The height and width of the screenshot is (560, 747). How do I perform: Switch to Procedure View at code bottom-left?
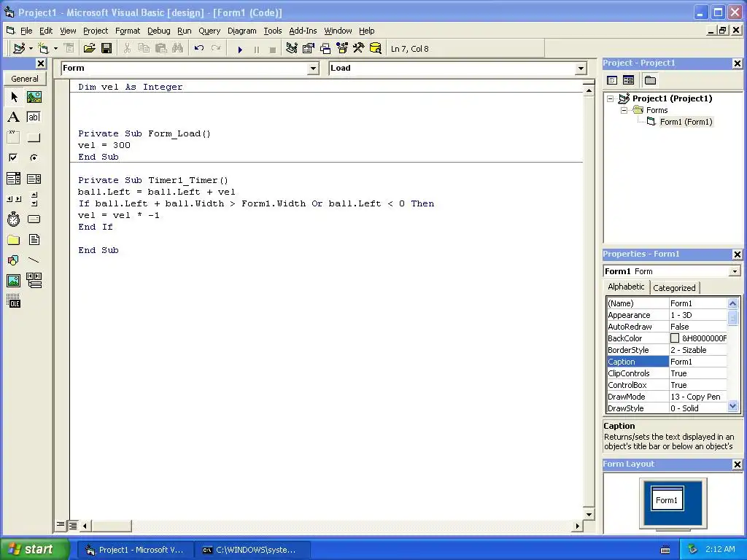click(x=61, y=525)
